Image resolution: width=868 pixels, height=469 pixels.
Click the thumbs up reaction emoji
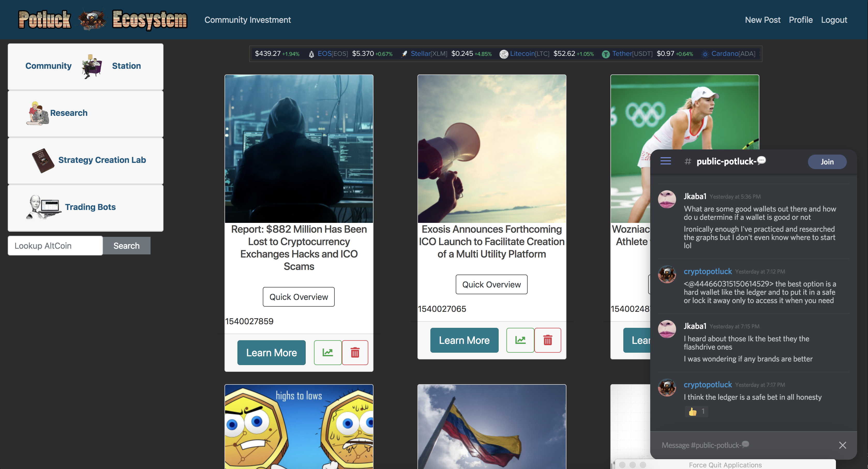coord(693,412)
